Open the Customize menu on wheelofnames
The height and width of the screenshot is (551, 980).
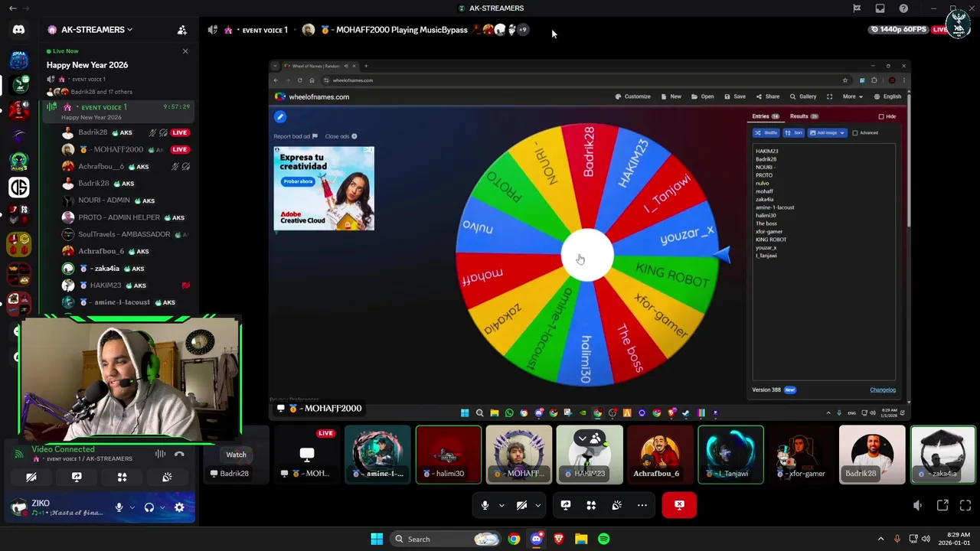(633, 96)
